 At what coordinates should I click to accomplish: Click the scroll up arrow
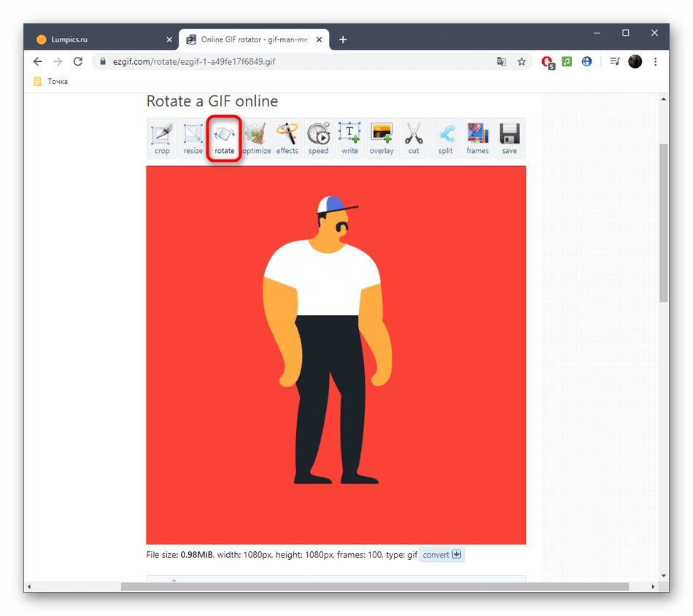[x=663, y=99]
